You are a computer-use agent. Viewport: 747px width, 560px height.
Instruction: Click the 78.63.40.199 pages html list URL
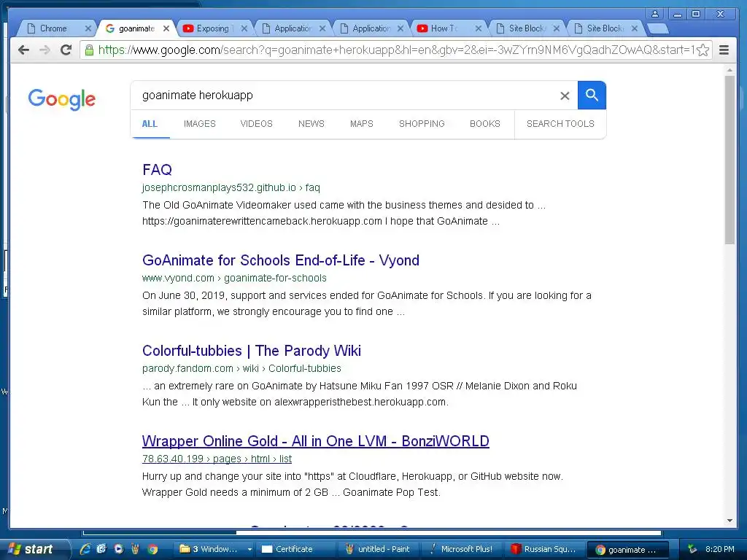point(217,459)
